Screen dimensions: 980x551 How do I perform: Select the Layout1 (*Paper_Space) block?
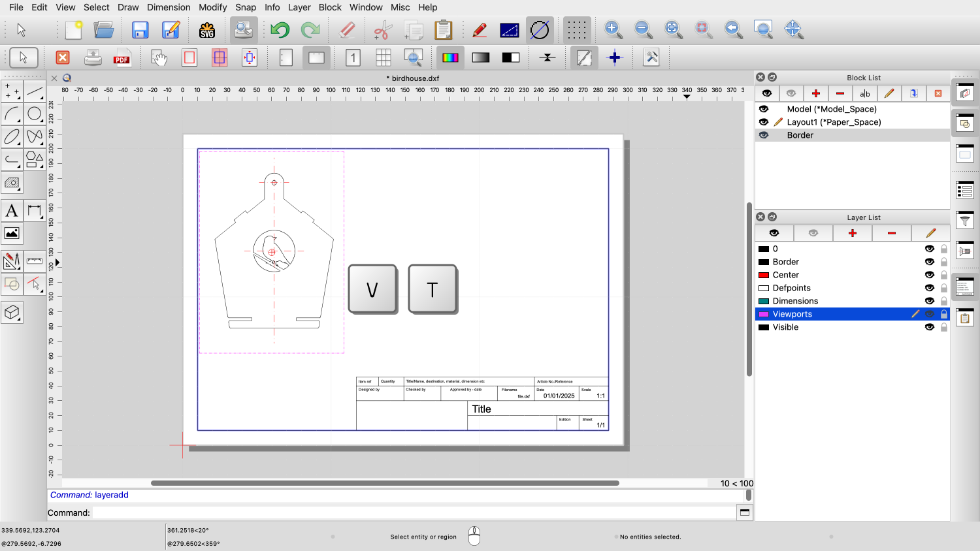coord(834,122)
